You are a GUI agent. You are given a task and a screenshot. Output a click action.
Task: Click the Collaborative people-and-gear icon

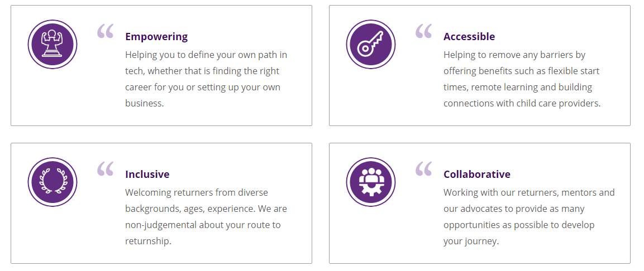[x=371, y=182]
